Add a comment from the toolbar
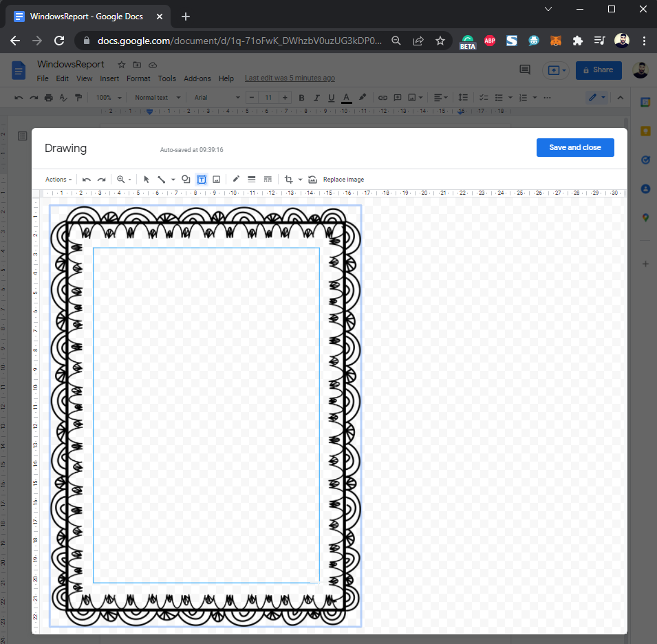 click(397, 98)
